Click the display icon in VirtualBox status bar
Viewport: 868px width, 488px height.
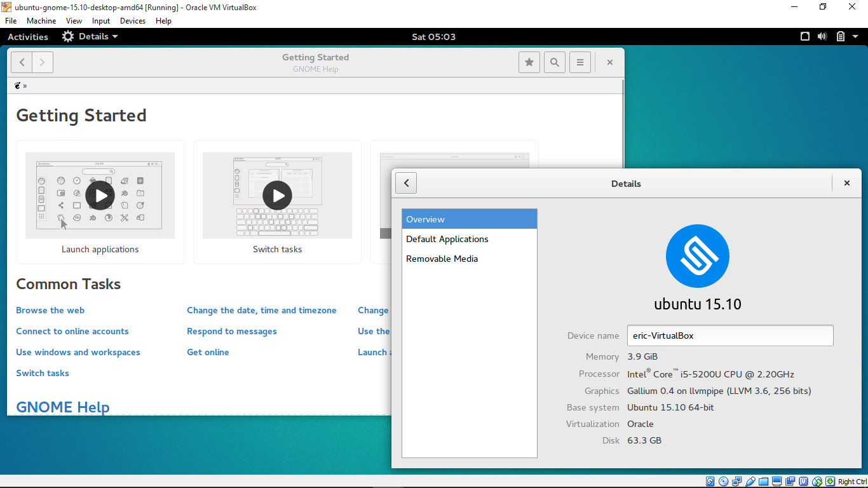click(776, 481)
